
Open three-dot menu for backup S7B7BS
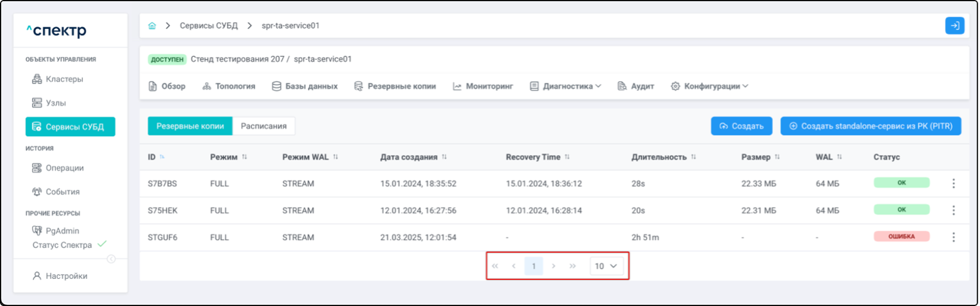[953, 184]
